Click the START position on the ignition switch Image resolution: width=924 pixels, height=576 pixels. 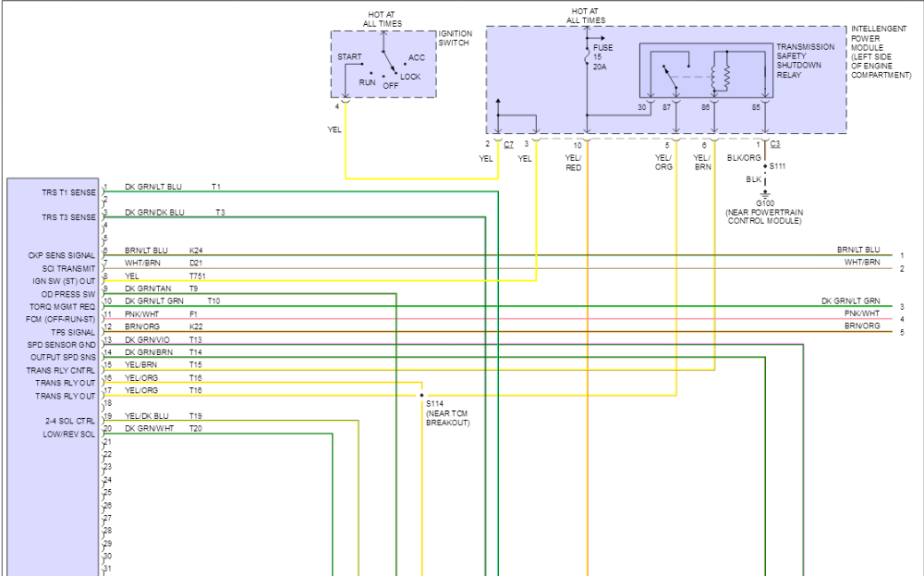pyautogui.click(x=349, y=56)
